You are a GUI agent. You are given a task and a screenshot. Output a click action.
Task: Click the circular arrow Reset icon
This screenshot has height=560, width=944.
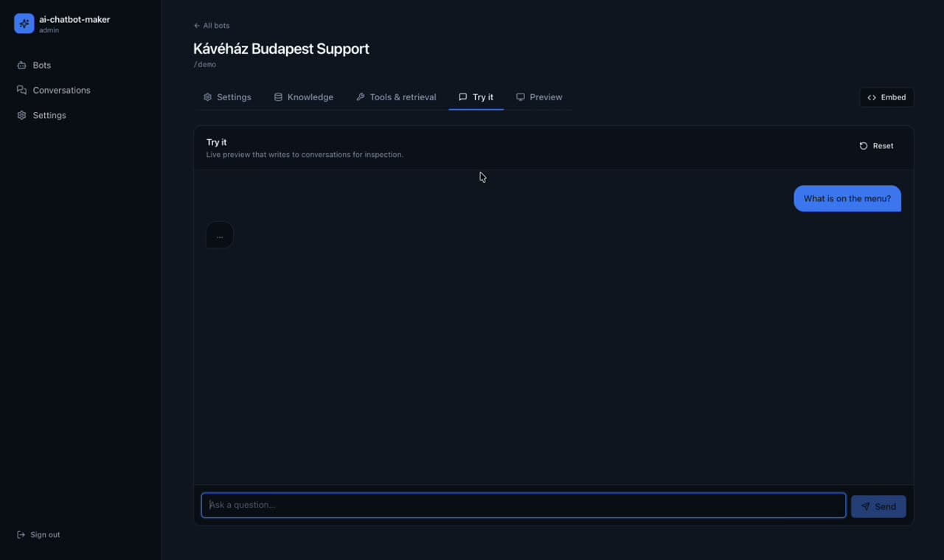[x=864, y=146]
